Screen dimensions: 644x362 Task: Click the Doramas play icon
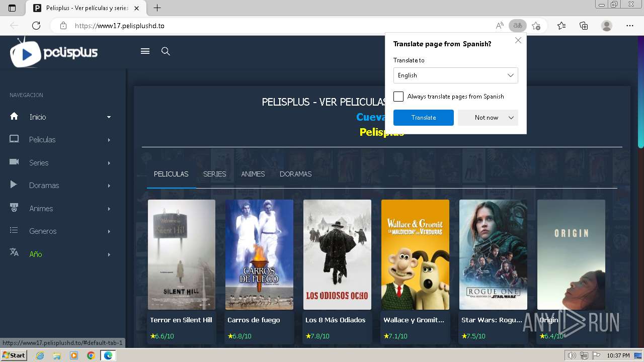[14, 185]
